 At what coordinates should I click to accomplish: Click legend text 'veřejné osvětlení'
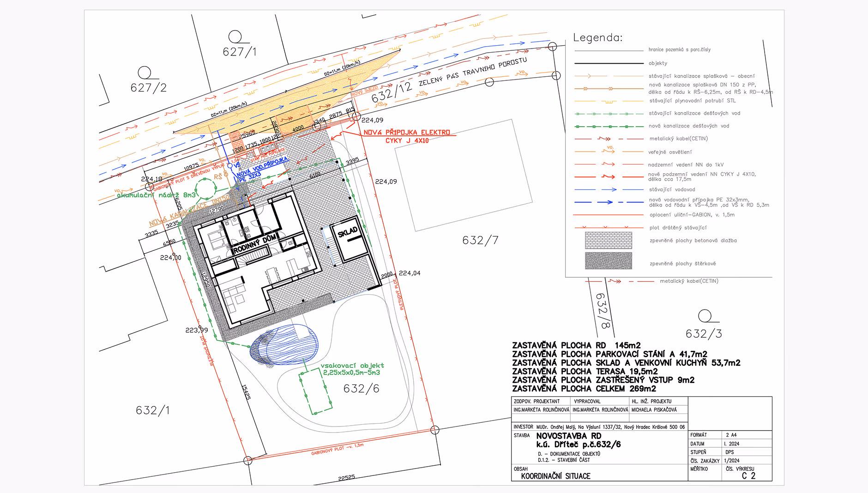pyautogui.click(x=670, y=152)
